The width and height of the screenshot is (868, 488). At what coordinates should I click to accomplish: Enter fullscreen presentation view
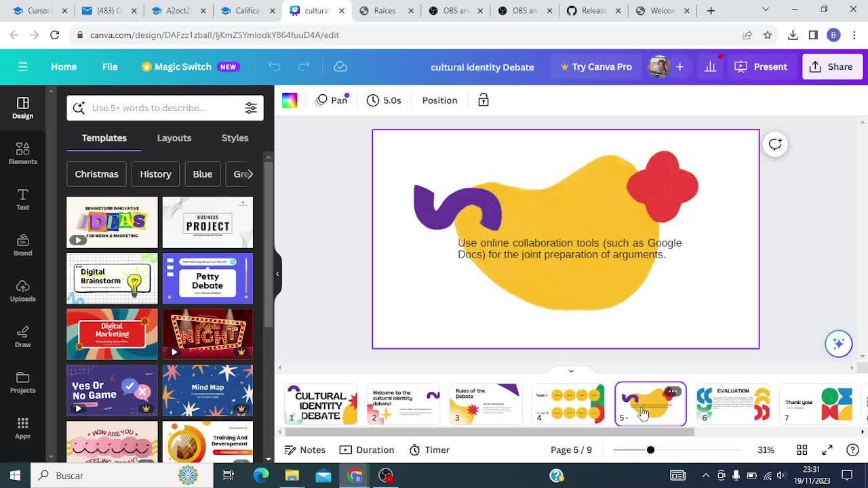click(x=827, y=450)
